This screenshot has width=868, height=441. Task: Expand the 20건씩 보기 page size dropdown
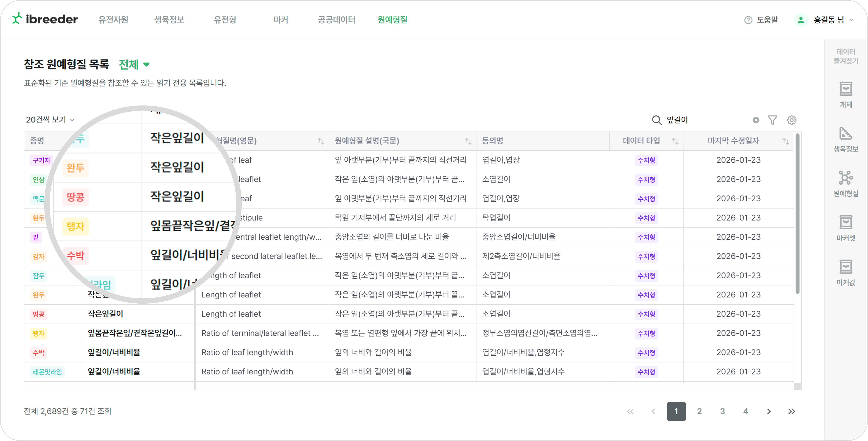point(50,119)
